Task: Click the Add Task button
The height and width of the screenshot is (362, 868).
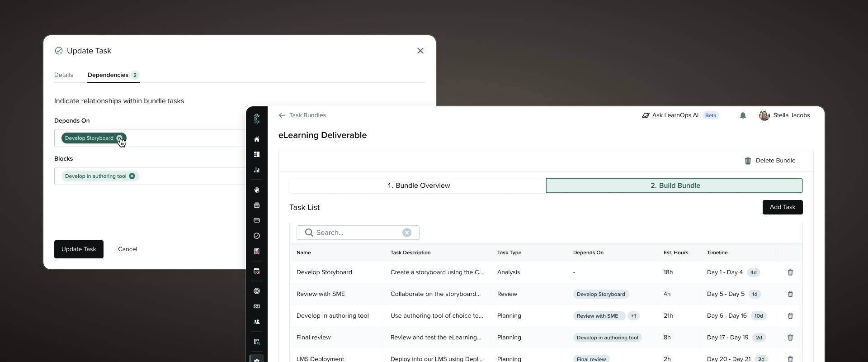Action: [783, 207]
